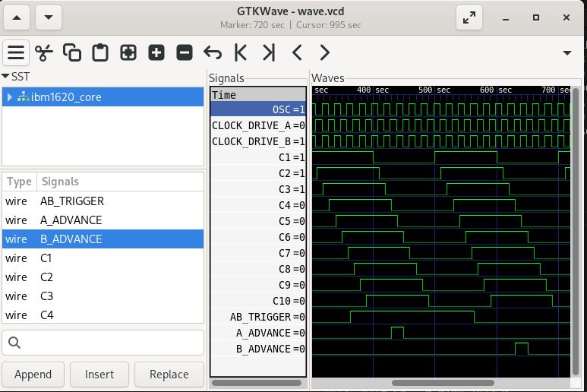Click the Copy traces icon
Viewport: 587px width, 392px height.
point(72,52)
